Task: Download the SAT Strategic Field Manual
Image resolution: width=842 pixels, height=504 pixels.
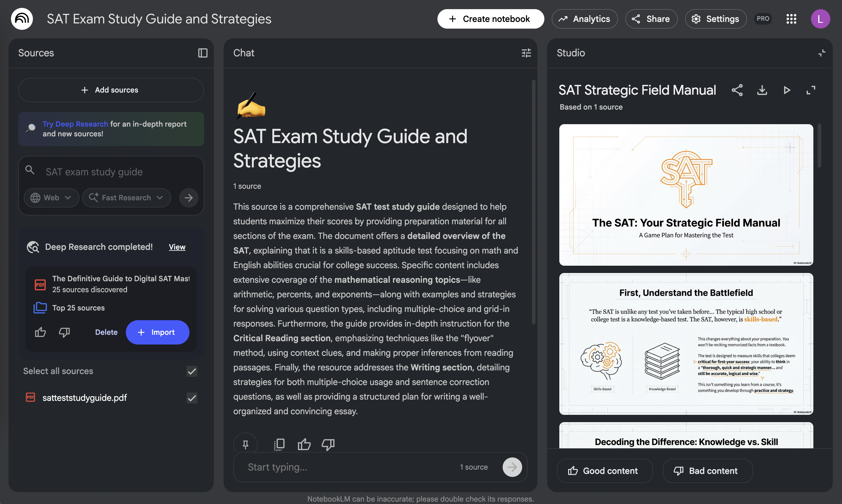Action: (x=762, y=90)
